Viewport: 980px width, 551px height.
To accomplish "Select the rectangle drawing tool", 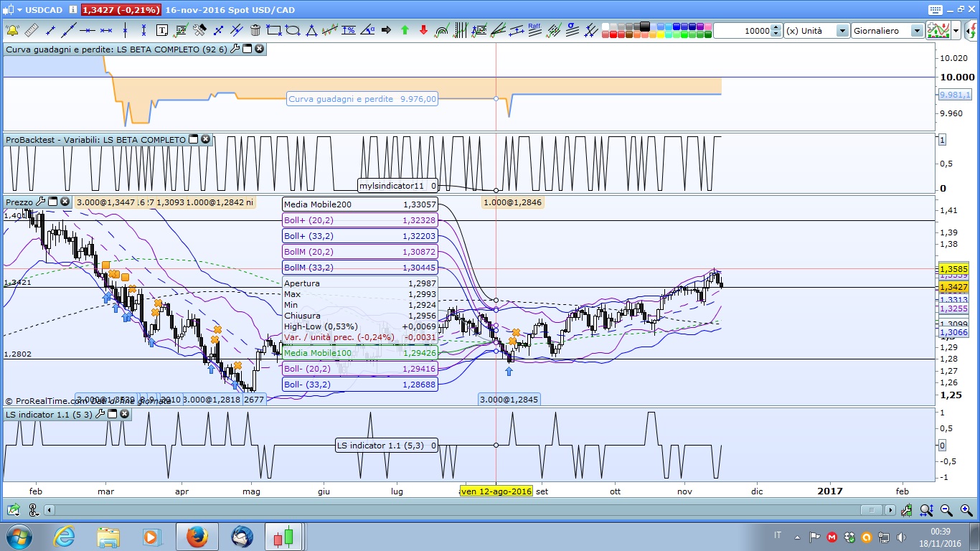I will tap(274, 30).
